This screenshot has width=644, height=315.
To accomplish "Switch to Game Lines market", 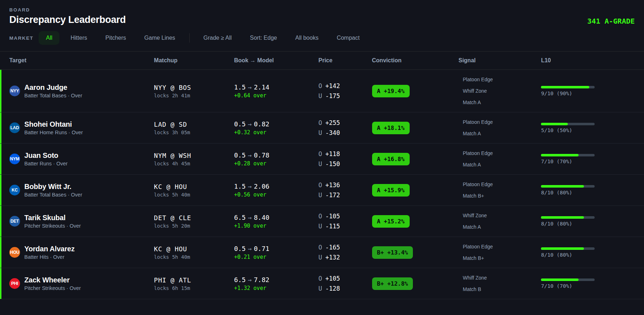I will click(160, 38).
